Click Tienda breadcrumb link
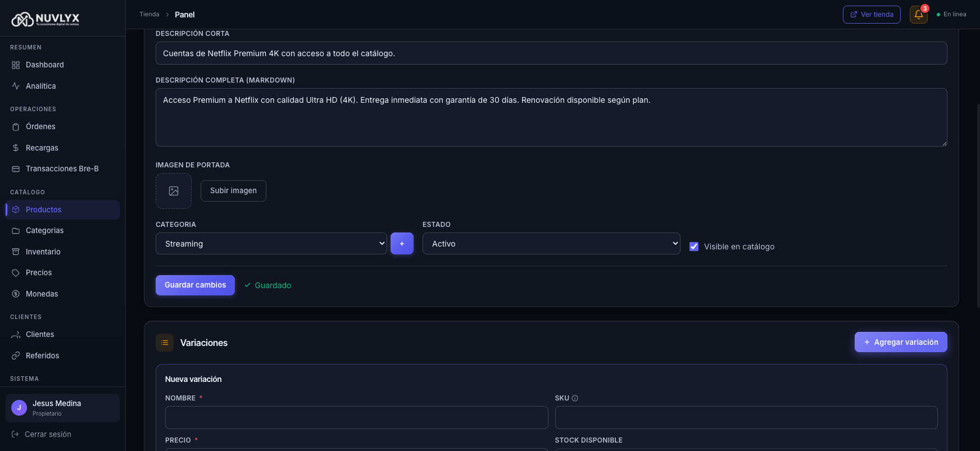This screenshot has width=980, height=451. [x=149, y=15]
